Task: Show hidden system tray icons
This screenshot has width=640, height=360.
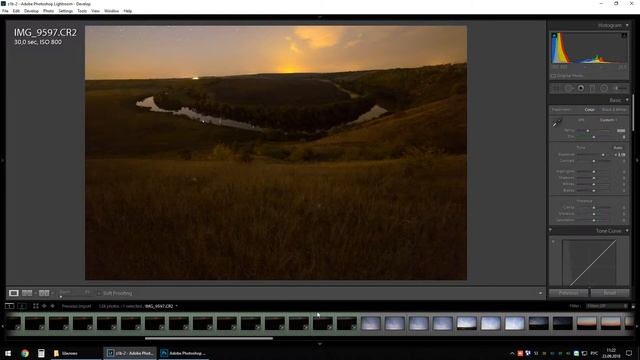Action: (512, 353)
